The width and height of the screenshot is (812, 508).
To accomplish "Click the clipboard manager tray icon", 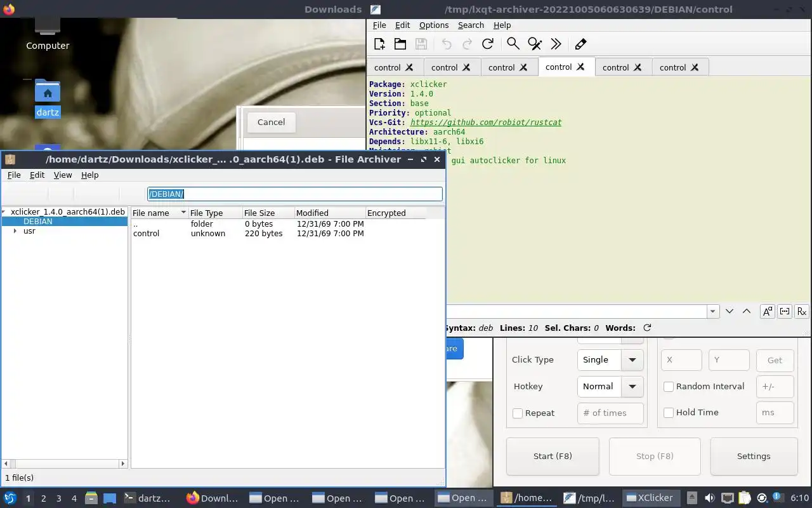I will pos(745,498).
